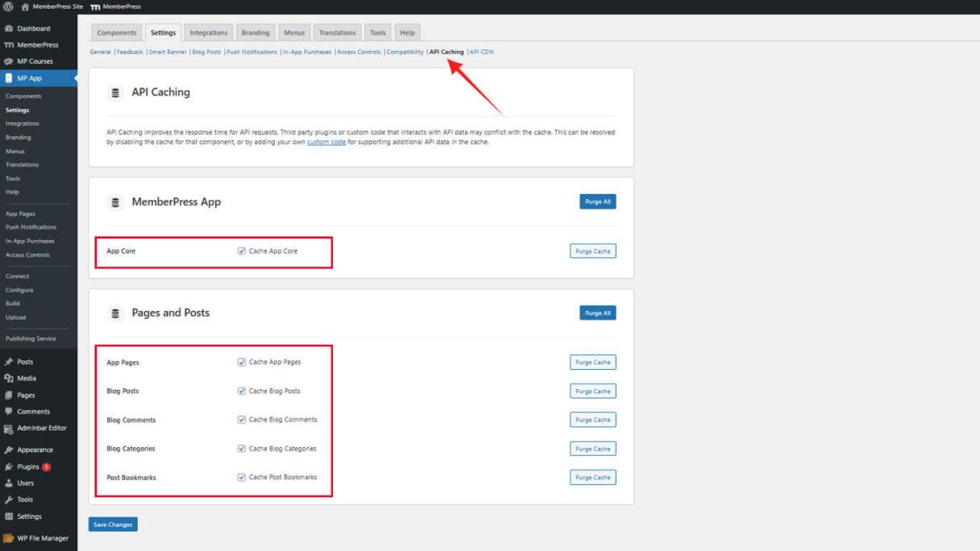Purge all caches for Pages and Posts
Image resolution: width=980 pixels, height=551 pixels.
597,313
